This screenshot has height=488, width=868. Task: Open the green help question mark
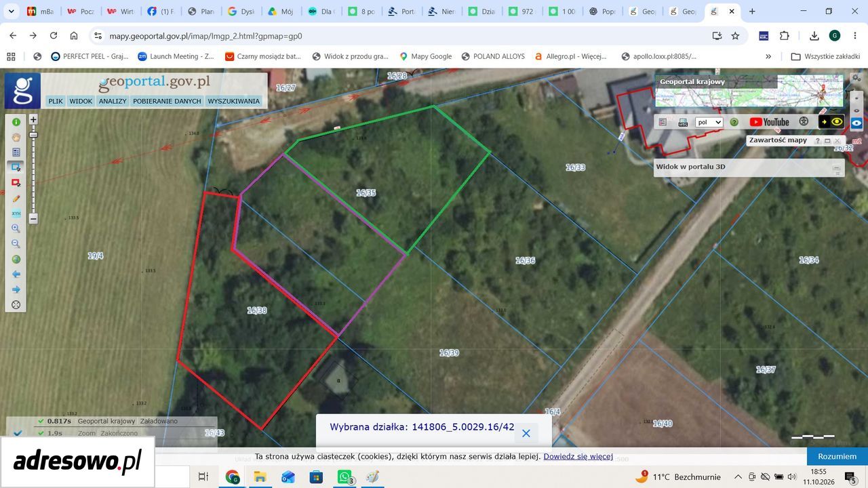point(734,122)
